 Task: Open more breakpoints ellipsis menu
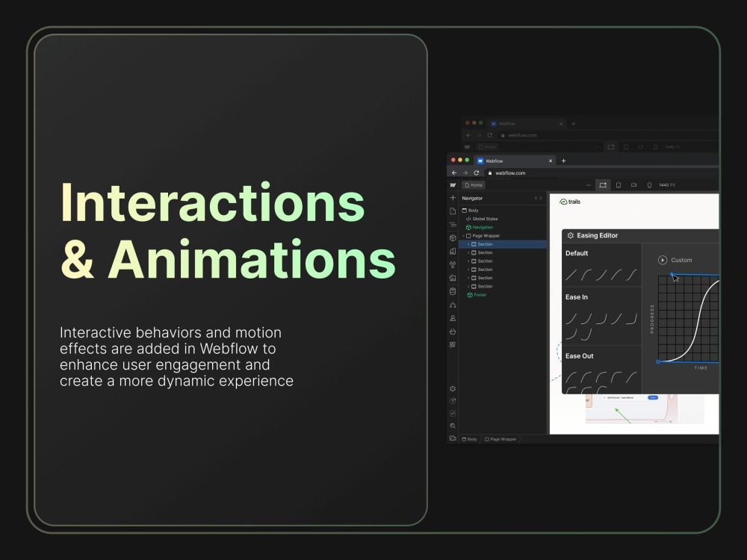(589, 185)
